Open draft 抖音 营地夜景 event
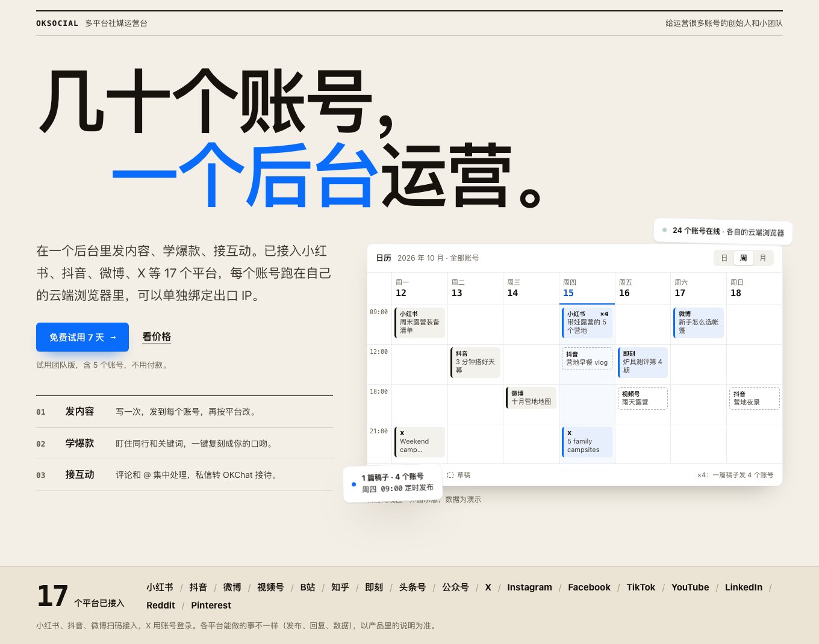The width and height of the screenshot is (819, 644). 755,398
